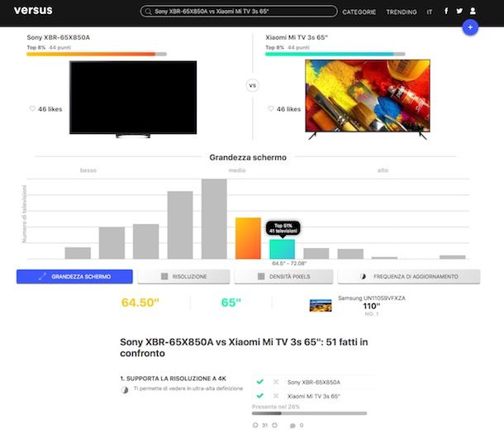Image resolution: width=504 pixels, height=434 pixels.
Task: Click the 64.5" - 72.08" range label
Action: (289, 263)
